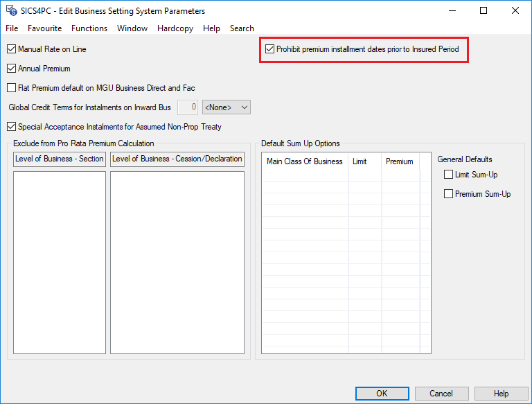
Task: Click Level of Business - Cession/Declaration button
Action: pos(177,159)
